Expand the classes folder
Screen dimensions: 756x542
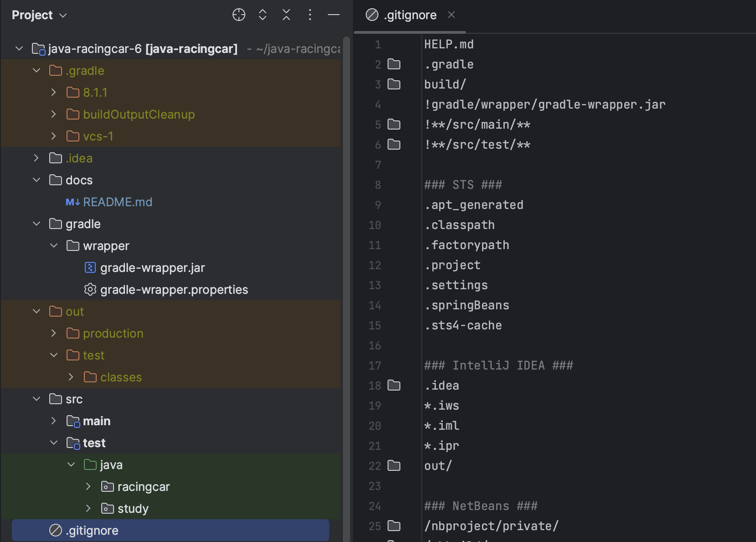pos(71,377)
